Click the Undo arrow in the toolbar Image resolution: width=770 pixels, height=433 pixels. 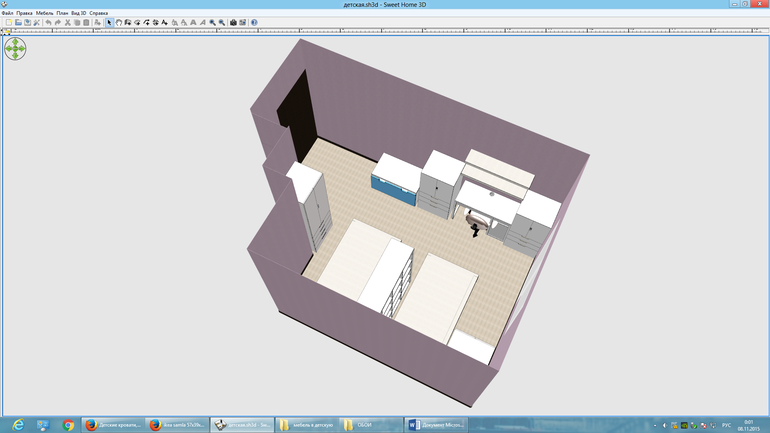48,22
